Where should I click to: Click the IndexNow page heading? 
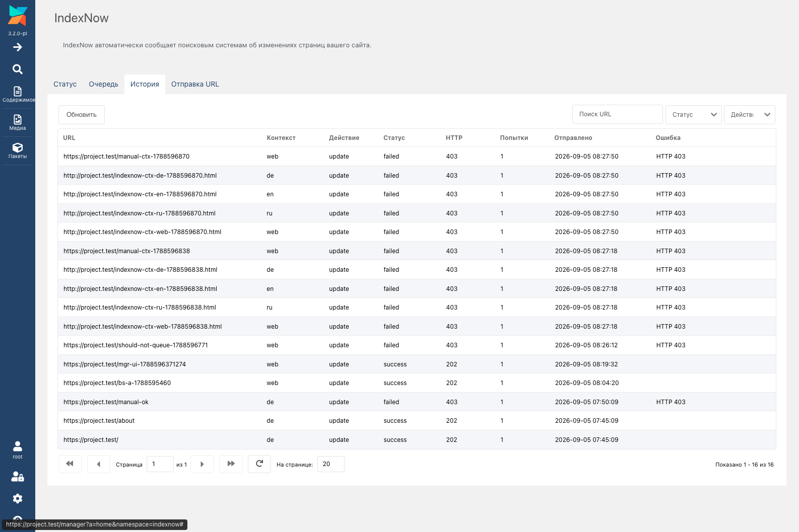coord(82,18)
